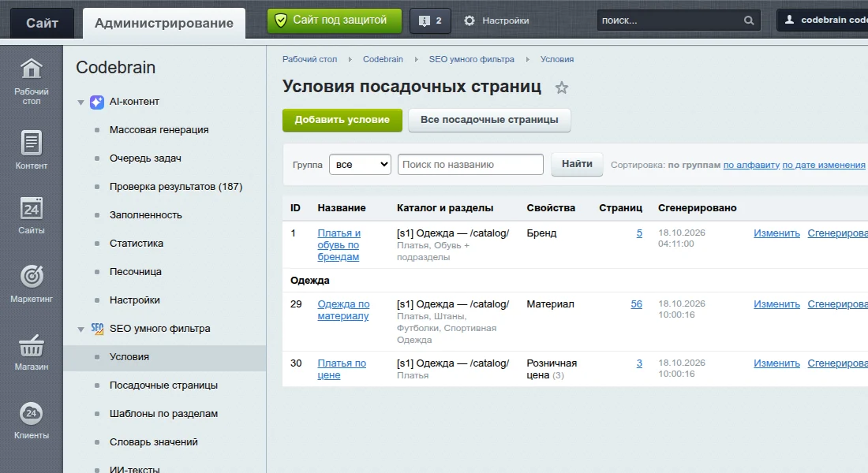Go to SEO умного фильтра breadcrumb
Image resolution: width=868 pixels, height=473 pixels.
[x=471, y=59]
